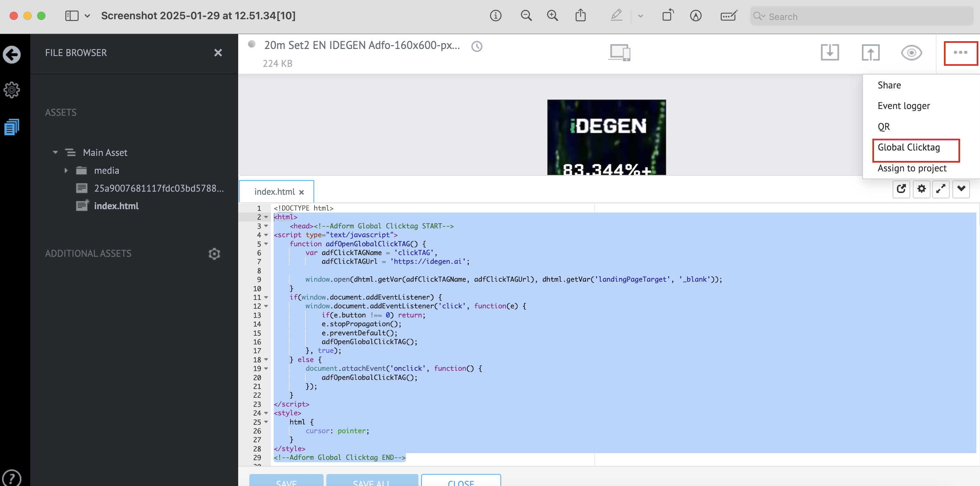Choose QR from the options menu
Image resolution: width=980 pixels, height=486 pixels.
[884, 126]
